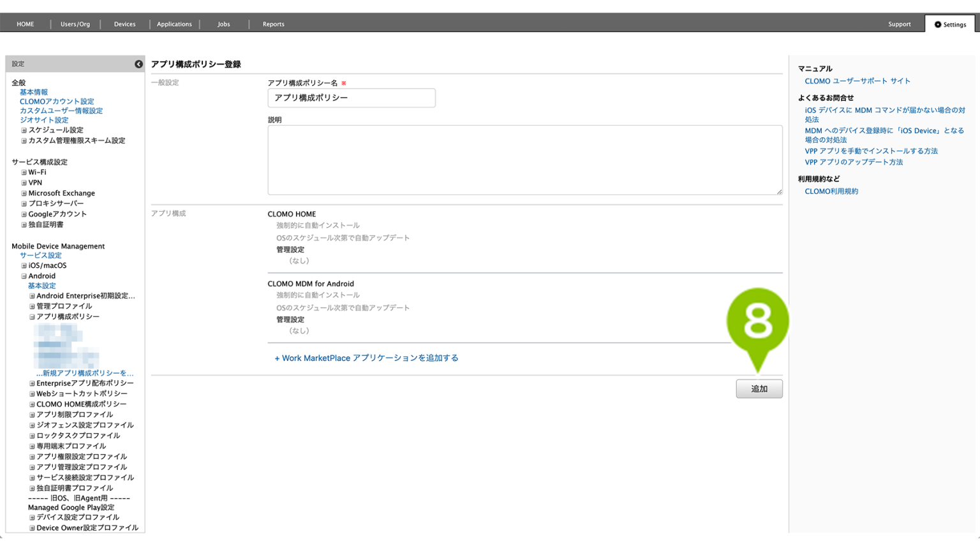Expand Microsoft Exchange node
Screen dimensions: 980x551
coord(24,193)
